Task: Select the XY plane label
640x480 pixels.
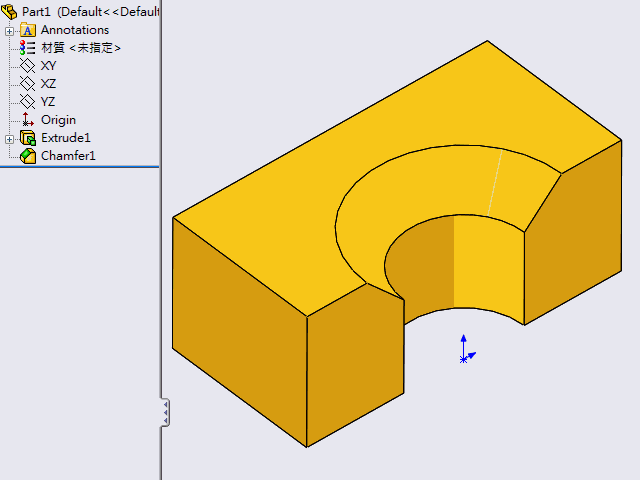Action: pos(48,66)
